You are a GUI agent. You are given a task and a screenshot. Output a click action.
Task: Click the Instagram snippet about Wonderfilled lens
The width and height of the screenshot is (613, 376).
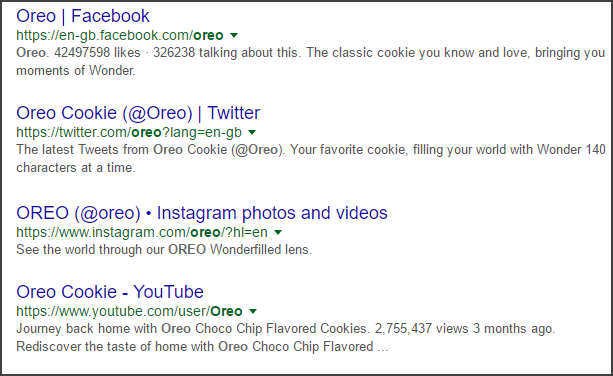click(x=164, y=250)
